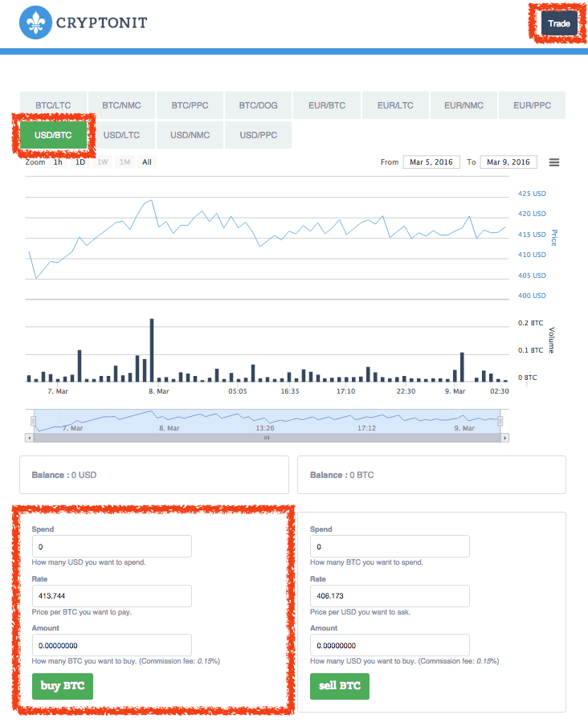This screenshot has height=723, width=588.
Task: Select the BTC/DOG pair tab
Action: pyautogui.click(x=259, y=105)
